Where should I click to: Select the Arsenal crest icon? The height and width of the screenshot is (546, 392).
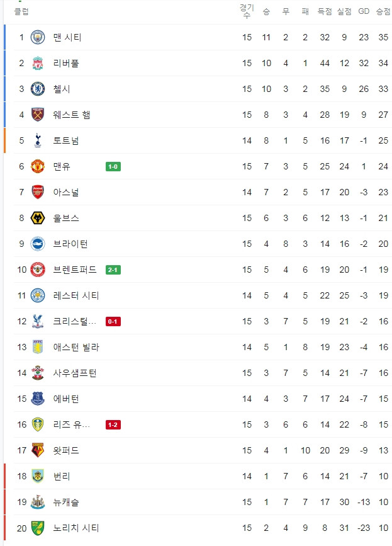point(38,192)
